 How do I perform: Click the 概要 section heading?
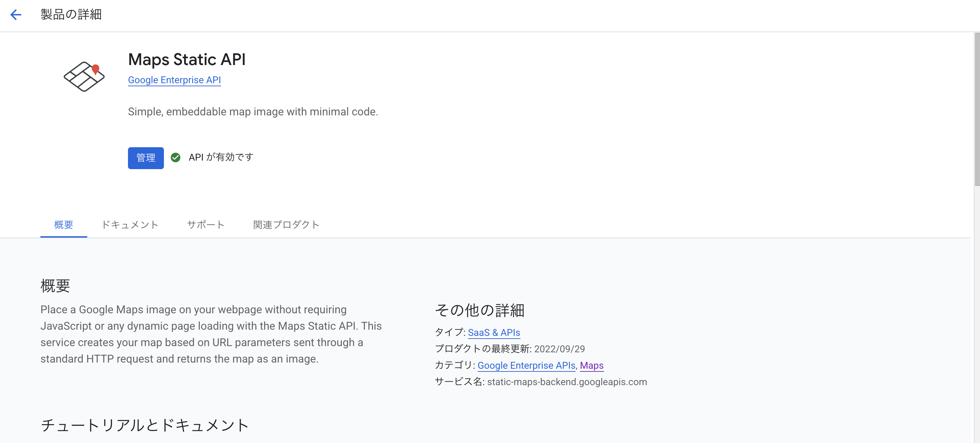[x=54, y=286]
